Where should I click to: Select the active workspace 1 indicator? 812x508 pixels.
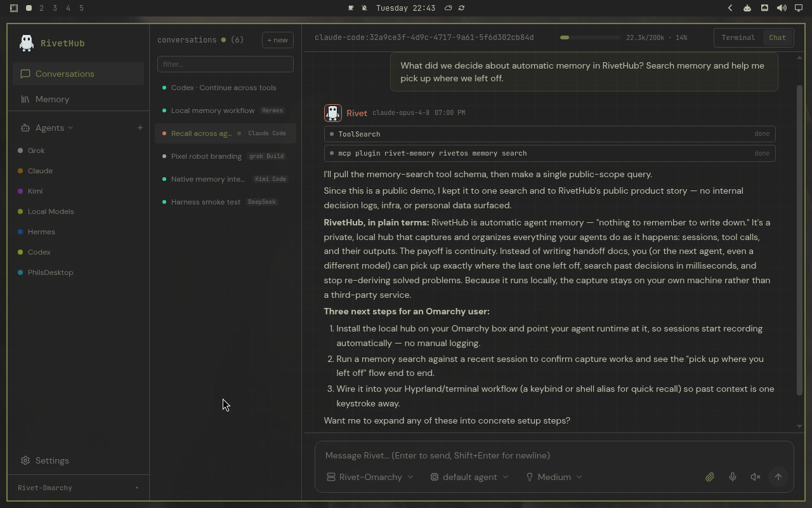coord(29,8)
